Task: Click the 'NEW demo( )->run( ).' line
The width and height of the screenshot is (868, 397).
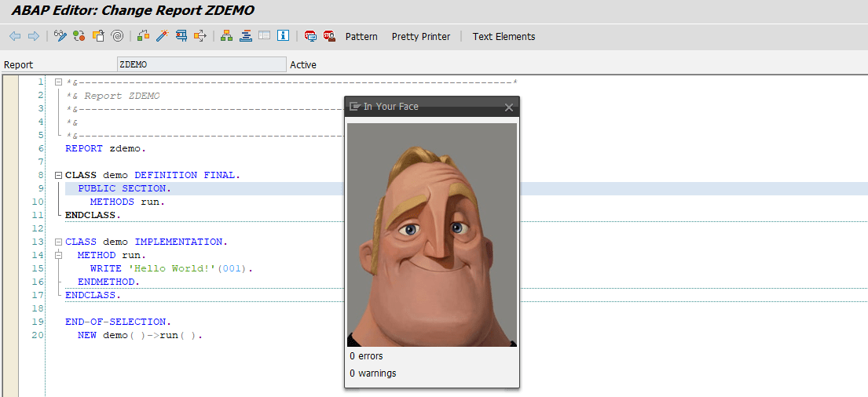Action: tap(140, 335)
